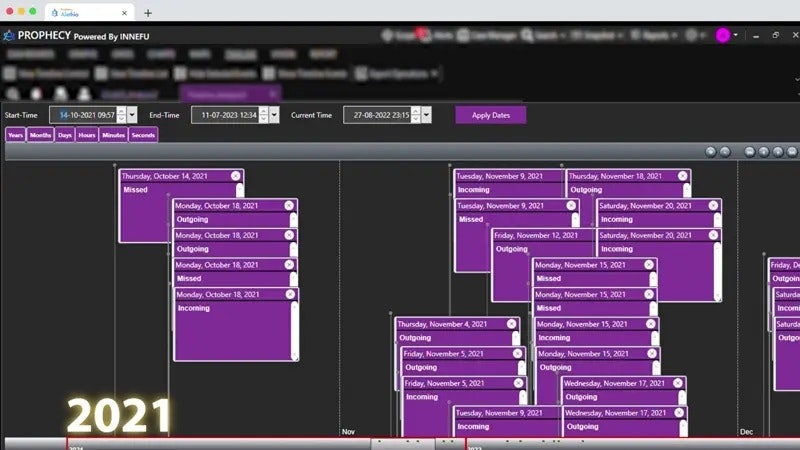Click the bottom timeline overview bar
Viewport: 800px width, 450px height.
point(402,443)
